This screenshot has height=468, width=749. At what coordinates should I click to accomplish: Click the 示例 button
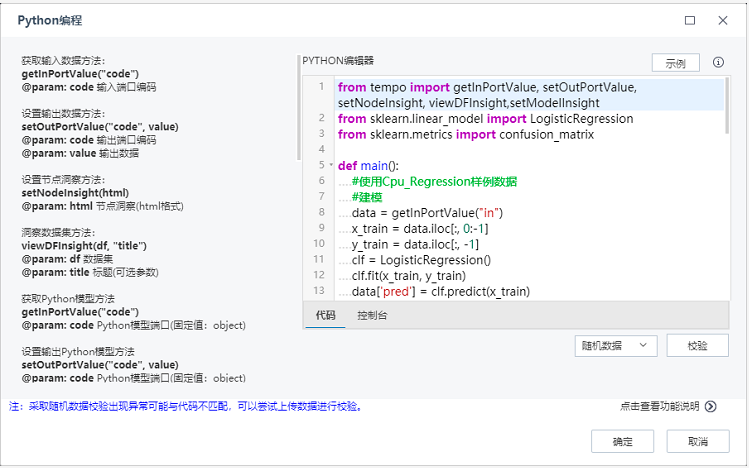tap(675, 63)
